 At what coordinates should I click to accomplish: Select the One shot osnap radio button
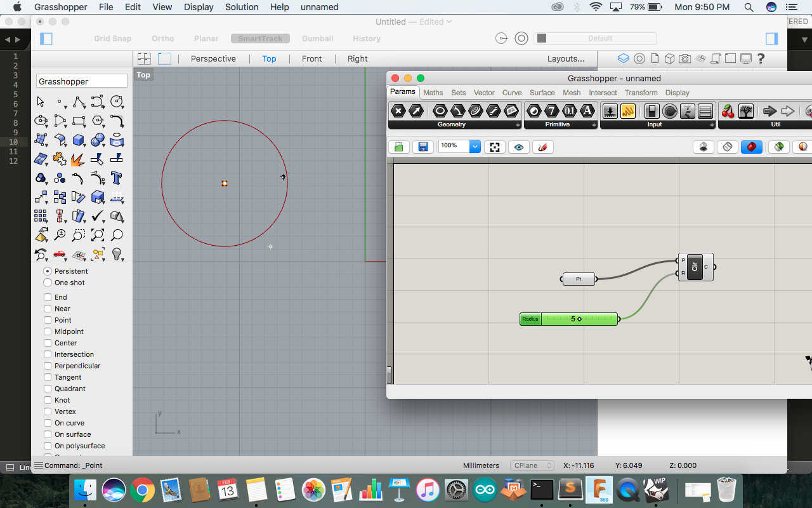(48, 283)
